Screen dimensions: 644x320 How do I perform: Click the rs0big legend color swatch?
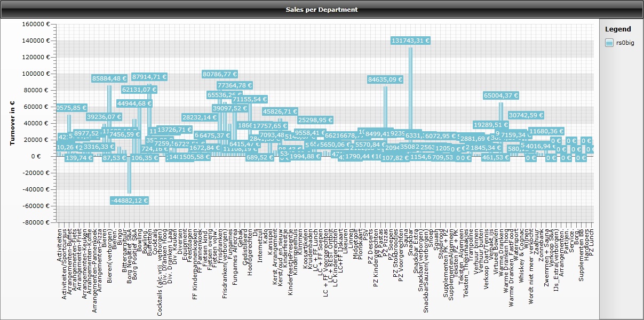coord(609,43)
